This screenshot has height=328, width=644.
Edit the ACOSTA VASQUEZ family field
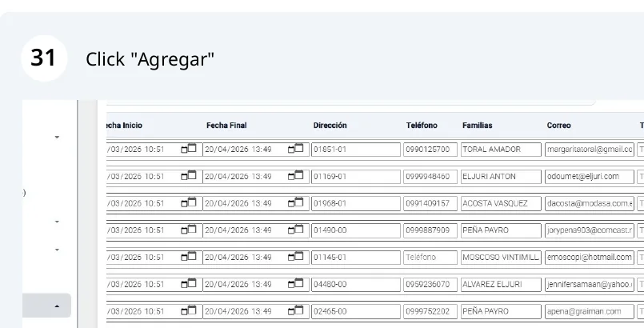501,204
